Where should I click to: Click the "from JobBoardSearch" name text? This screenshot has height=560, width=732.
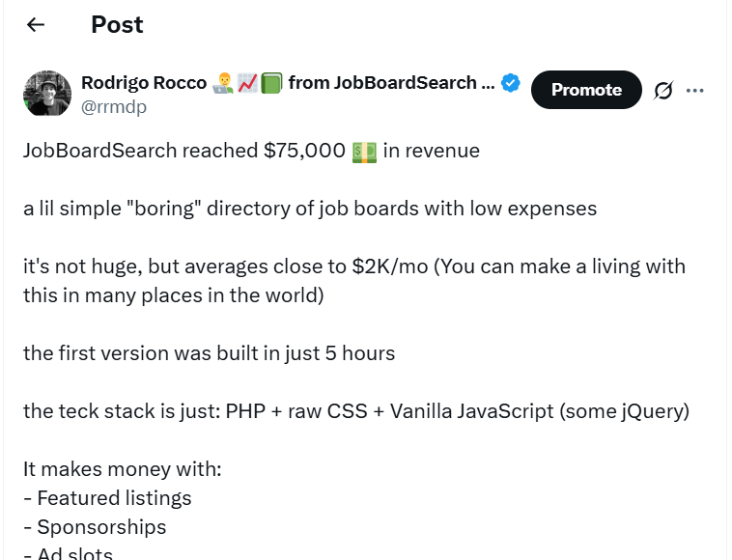(x=382, y=83)
